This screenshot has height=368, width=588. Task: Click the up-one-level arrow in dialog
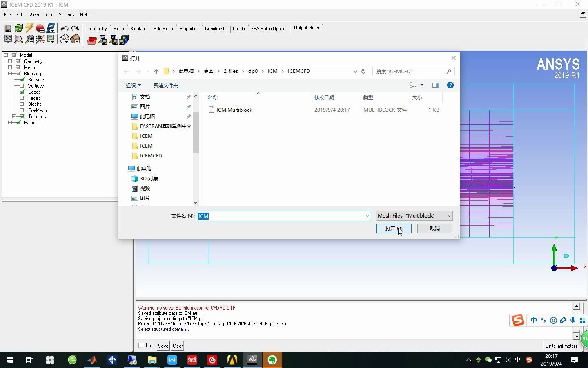pyautogui.click(x=156, y=71)
